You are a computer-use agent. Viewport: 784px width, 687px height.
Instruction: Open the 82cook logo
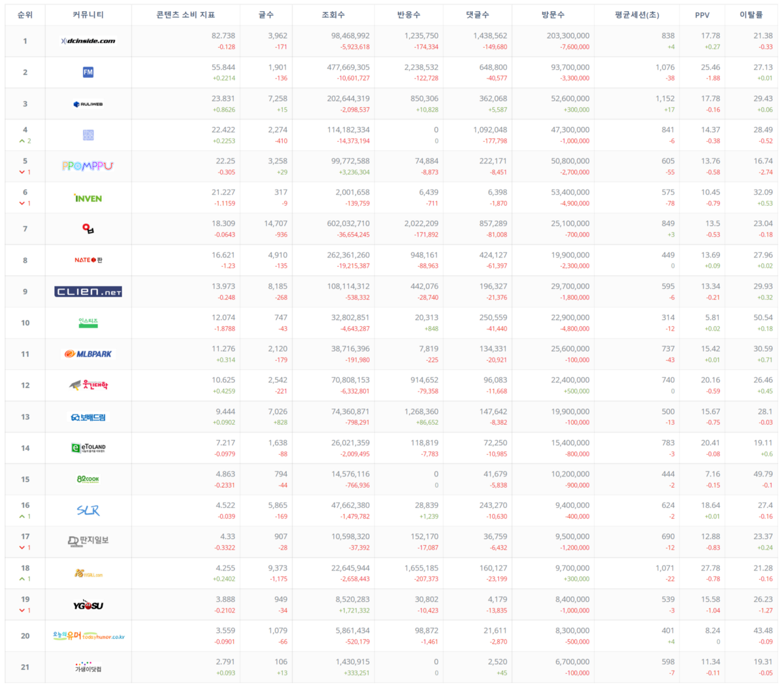tap(88, 479)
